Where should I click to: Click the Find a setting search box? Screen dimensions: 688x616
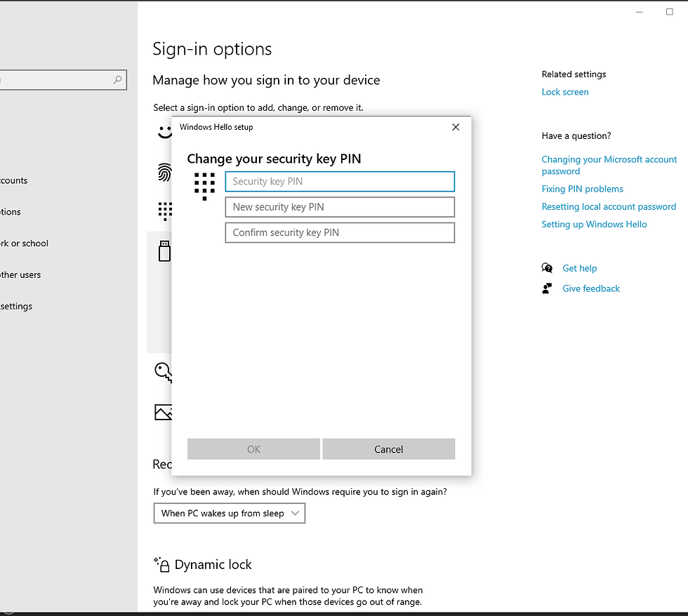click(x=62, y=80)
